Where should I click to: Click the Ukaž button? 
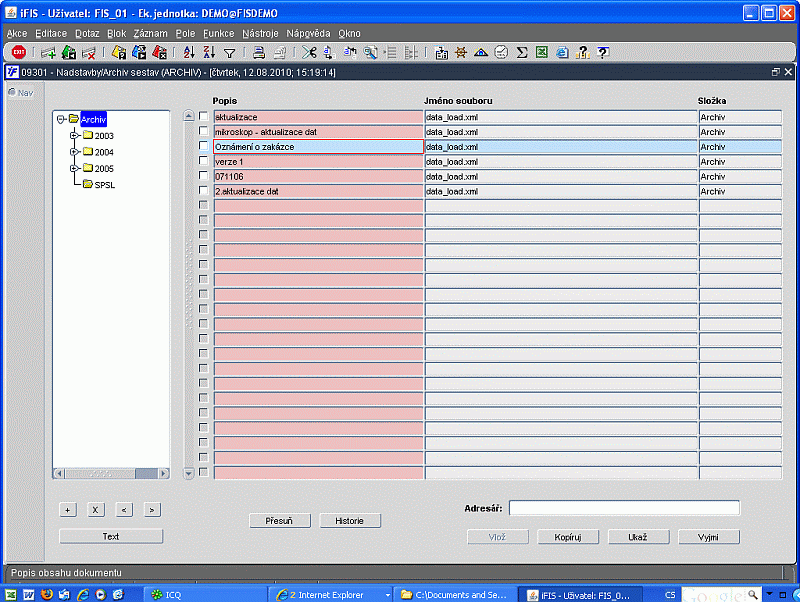tap(638, 537)
